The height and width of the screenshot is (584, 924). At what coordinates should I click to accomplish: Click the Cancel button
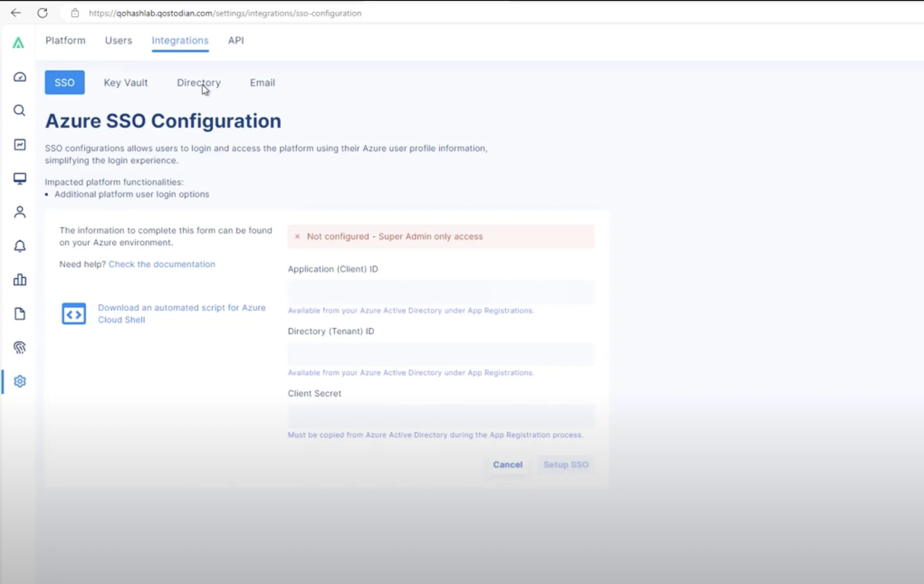click(x=507, y=465)
